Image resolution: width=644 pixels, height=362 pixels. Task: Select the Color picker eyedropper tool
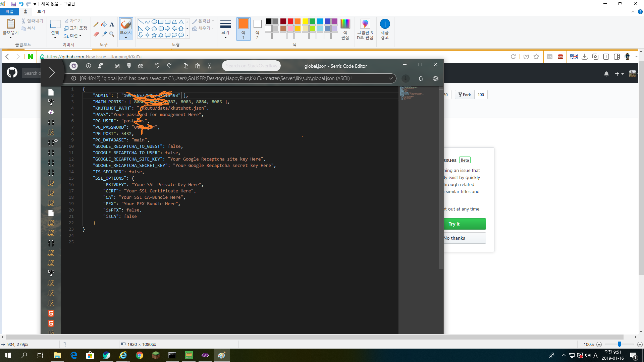pos(104,34)
